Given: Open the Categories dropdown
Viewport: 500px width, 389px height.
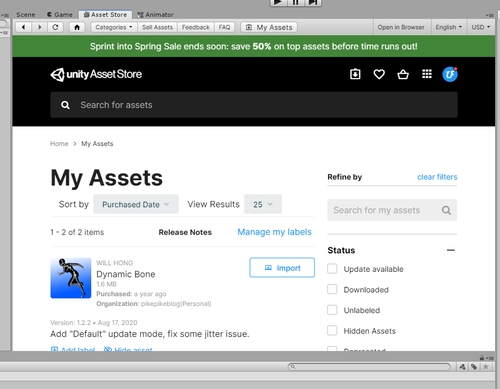Looking at the screenshot, I should pyautogui.click(x=114, y=27).
